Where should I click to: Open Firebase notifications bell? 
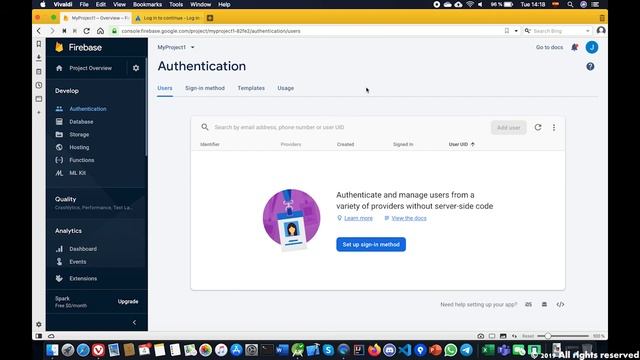[575, 47]
